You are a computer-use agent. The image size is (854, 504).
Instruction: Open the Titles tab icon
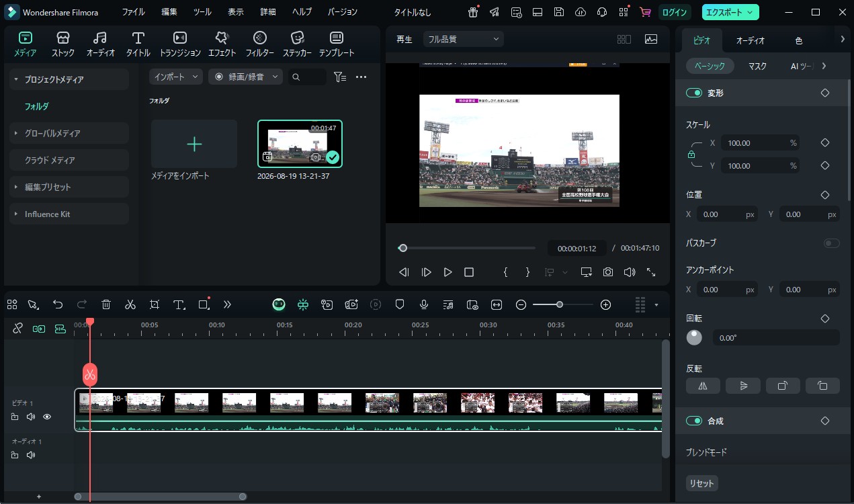pos(138,38)
